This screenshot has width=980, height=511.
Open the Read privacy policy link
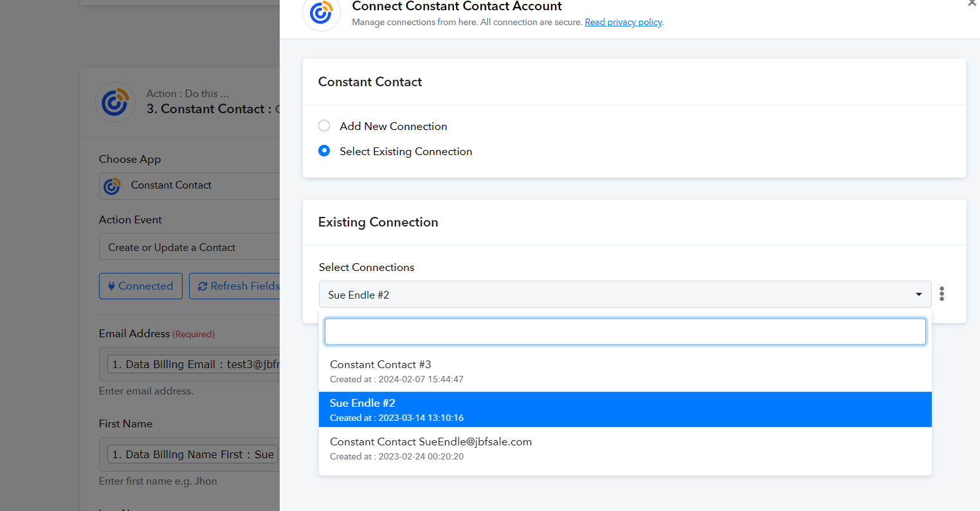point(623,23)
